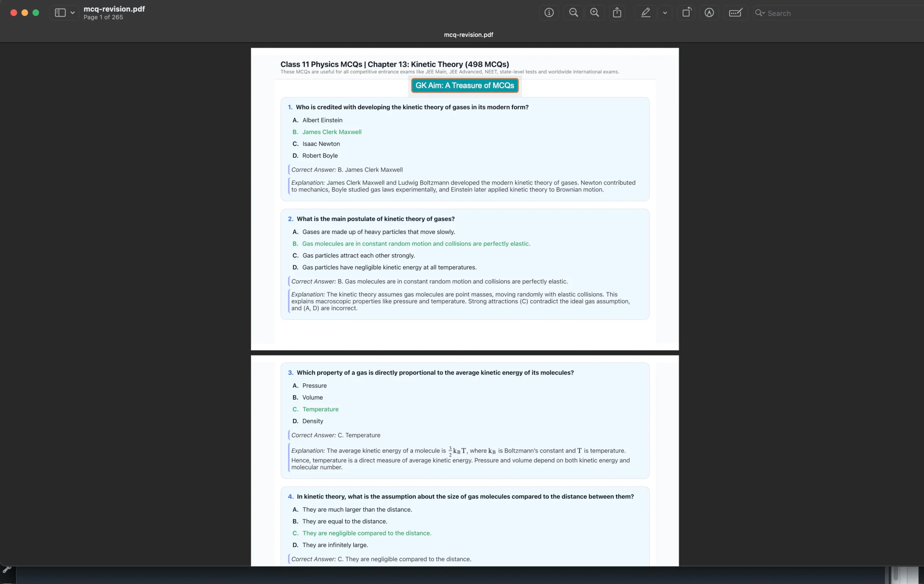Click the GK Aim Treasure of MCQs banner

[x=464, y=85]
